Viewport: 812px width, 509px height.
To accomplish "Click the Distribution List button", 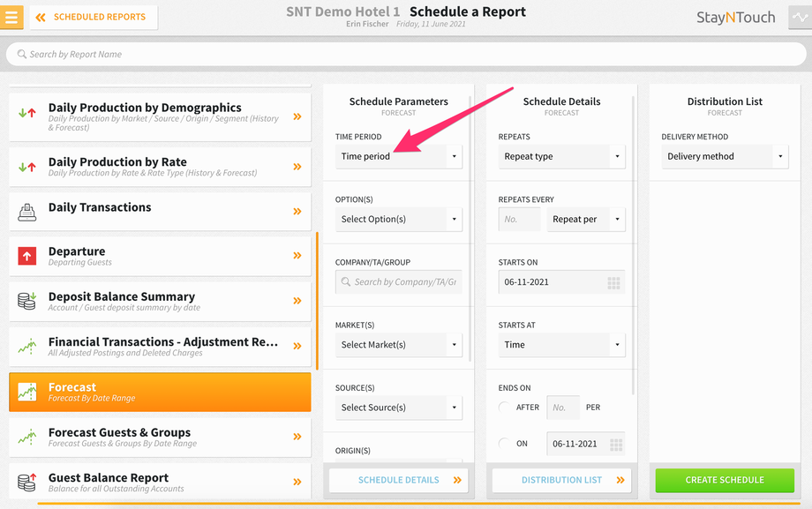I will [x=561, y=480].
